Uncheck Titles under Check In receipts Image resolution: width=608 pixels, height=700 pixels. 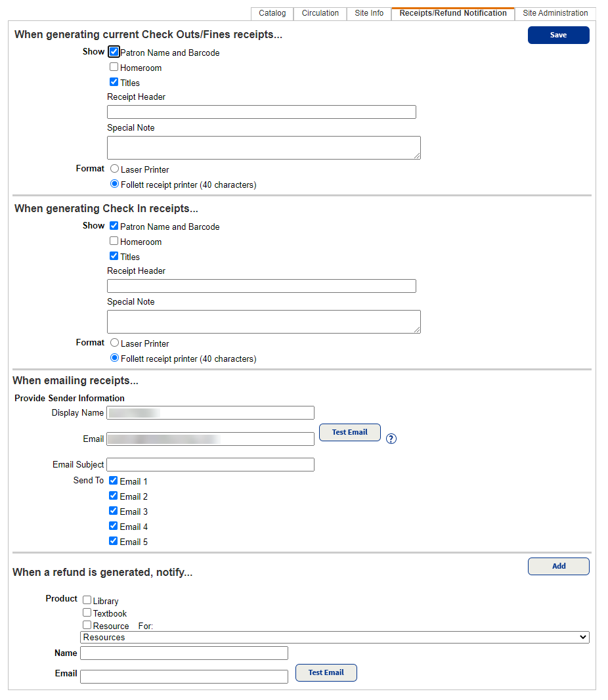114,256
